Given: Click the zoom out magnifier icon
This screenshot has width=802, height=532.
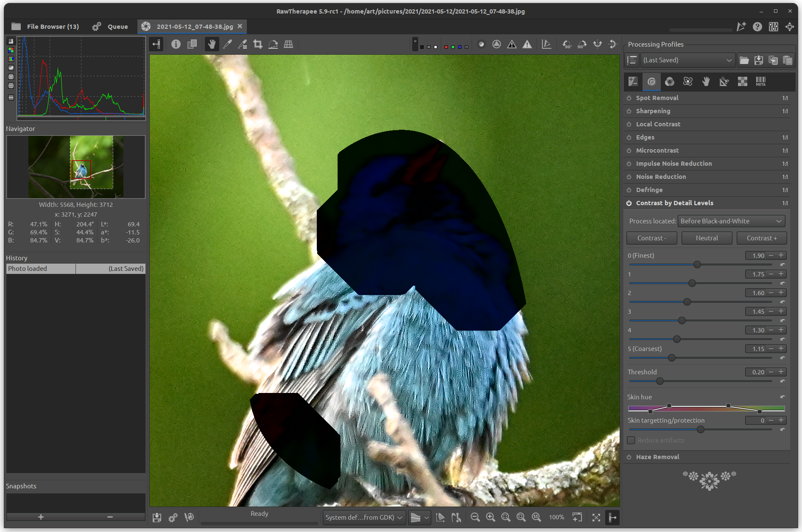Looking at the screenshot, I should click(475, 517).
